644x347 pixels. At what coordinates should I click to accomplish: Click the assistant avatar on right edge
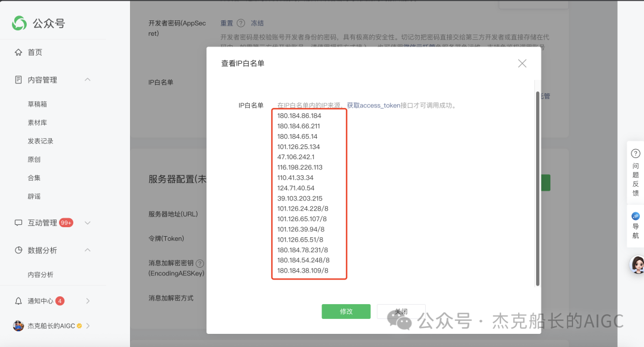pos(637,265)
